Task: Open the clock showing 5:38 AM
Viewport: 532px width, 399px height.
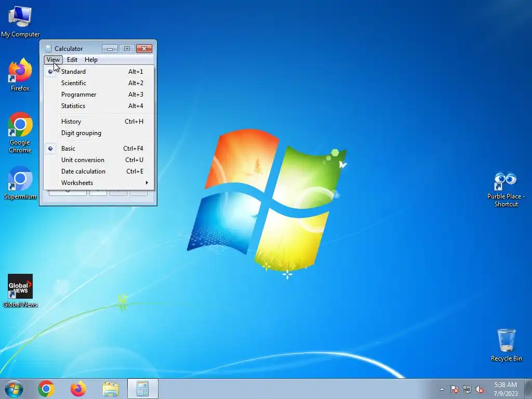Action: (x=506, y=389)
